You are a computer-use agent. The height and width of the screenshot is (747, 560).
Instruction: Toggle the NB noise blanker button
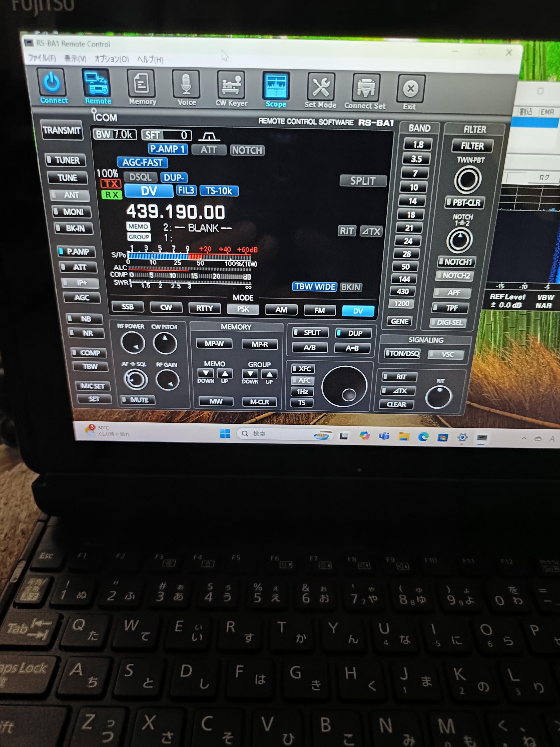click(x=84, y=319)
